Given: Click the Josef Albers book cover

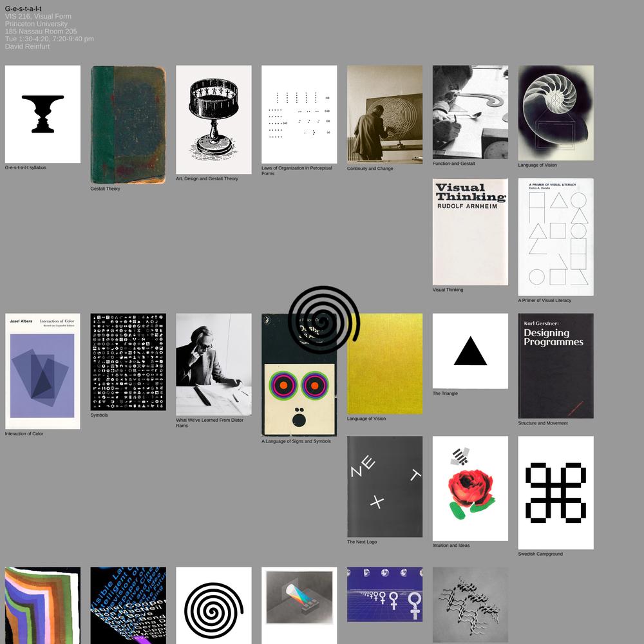Looking at the screenshot, I should click(43, 371).
